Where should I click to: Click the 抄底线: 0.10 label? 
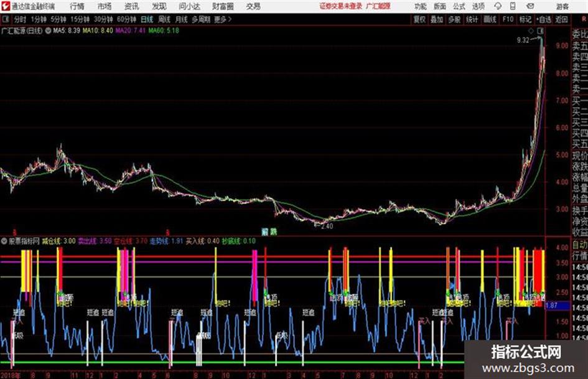(x=238, y=241)
